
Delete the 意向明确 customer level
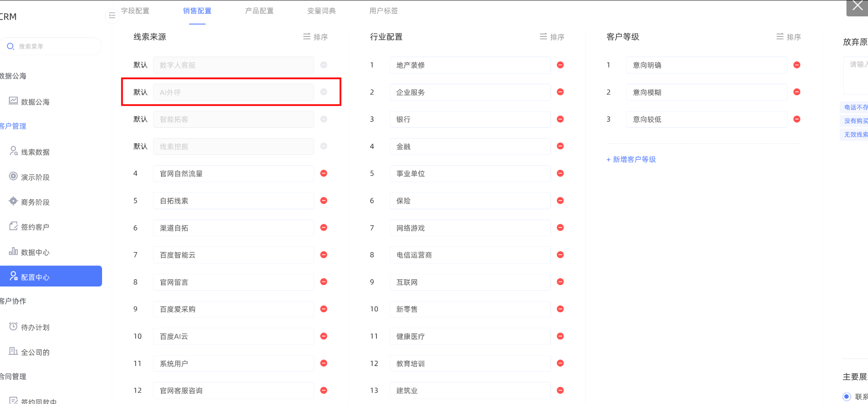797,65
